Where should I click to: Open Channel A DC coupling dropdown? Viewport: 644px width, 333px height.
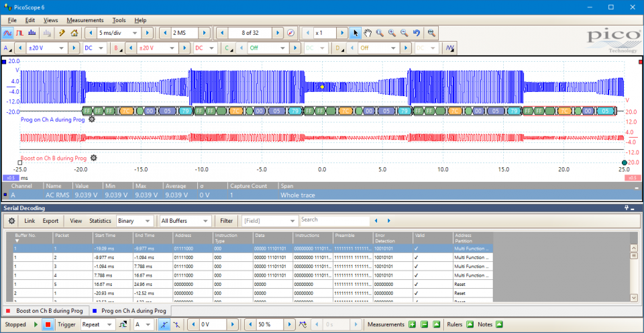tap(101, 48)
